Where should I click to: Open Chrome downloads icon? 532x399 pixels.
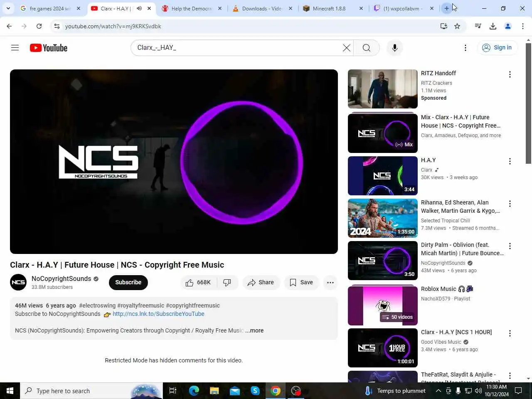pos(493,26)
